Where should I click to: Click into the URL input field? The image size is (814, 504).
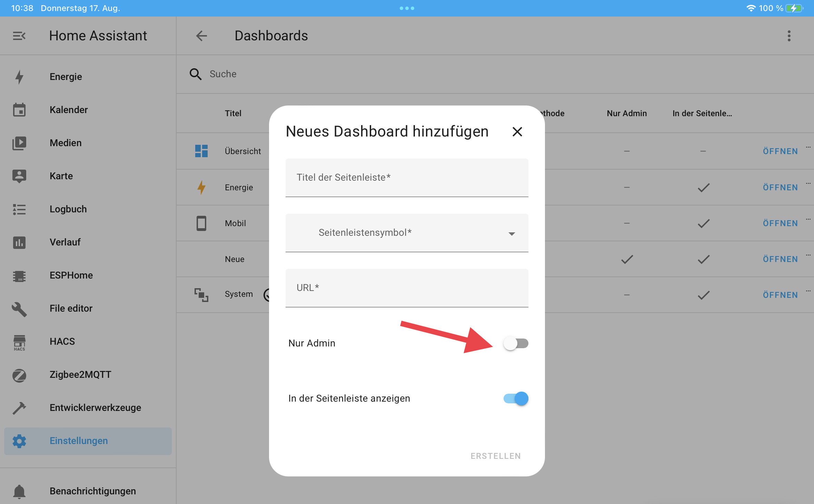pos(407,288)
